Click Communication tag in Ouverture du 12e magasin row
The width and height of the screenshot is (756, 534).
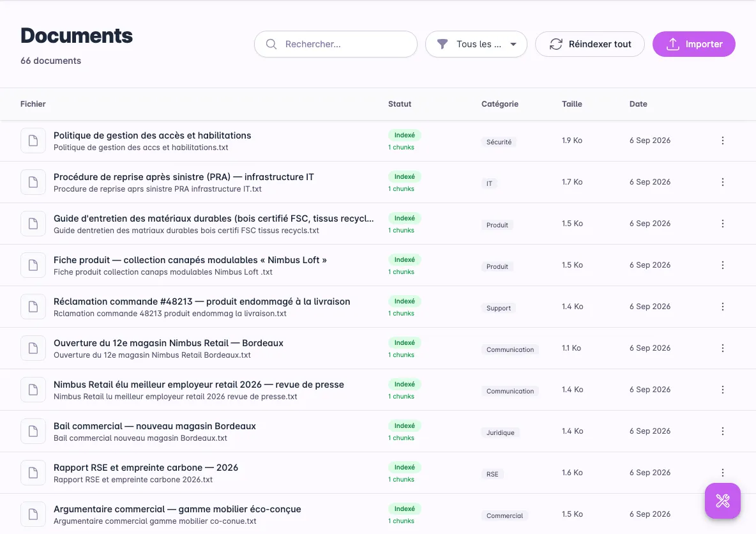(510, 349)
